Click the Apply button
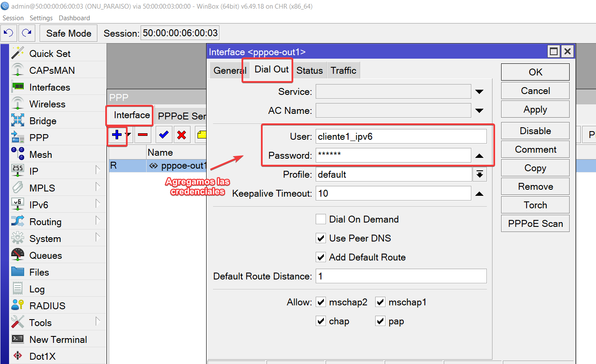 point(535,110)
